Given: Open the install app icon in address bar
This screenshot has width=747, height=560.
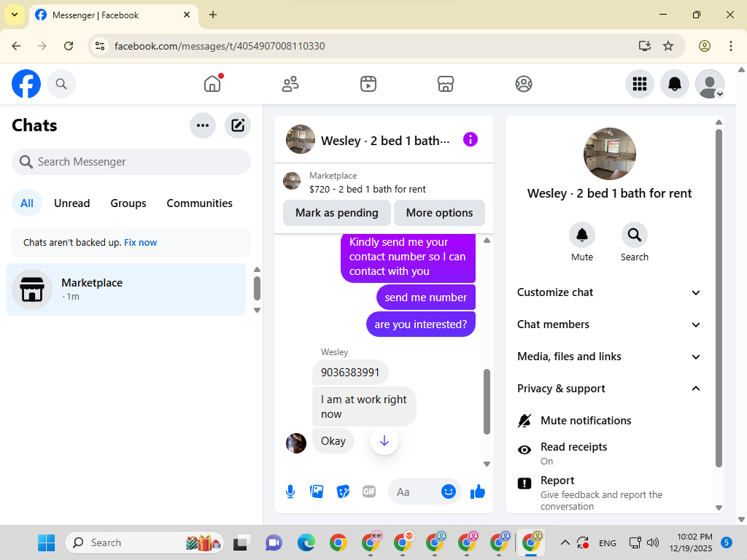Looking at the screenshot, I should pyautogui.click(x=645, y=46).
